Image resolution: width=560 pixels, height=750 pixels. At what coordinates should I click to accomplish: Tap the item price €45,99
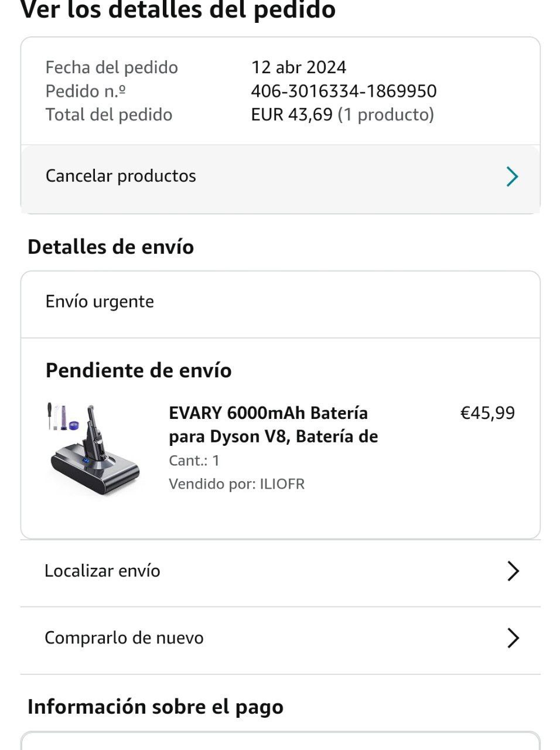click(x=487, y=413)
